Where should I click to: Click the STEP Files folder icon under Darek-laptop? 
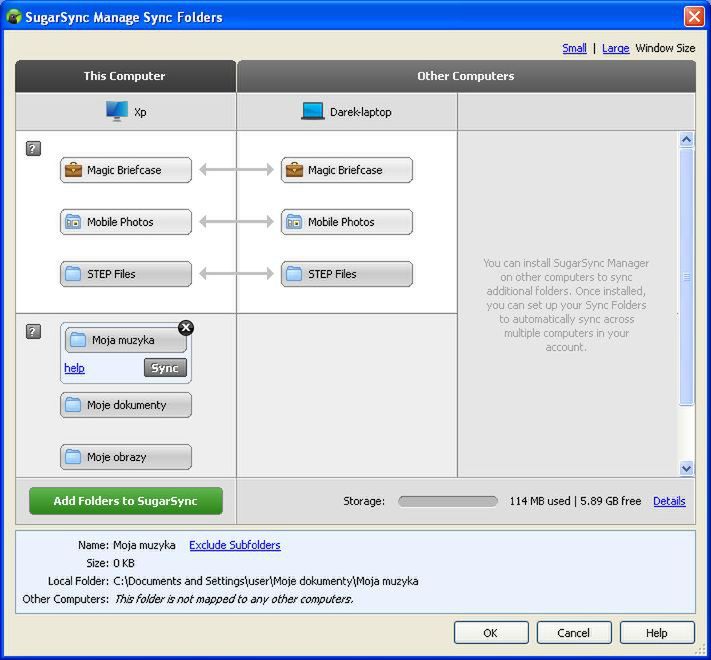(x=294, y=274)
